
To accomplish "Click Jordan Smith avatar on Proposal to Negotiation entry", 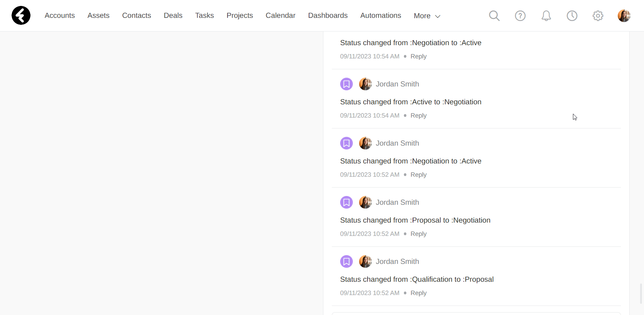I will pyautogui.click(x=365, y=202).
